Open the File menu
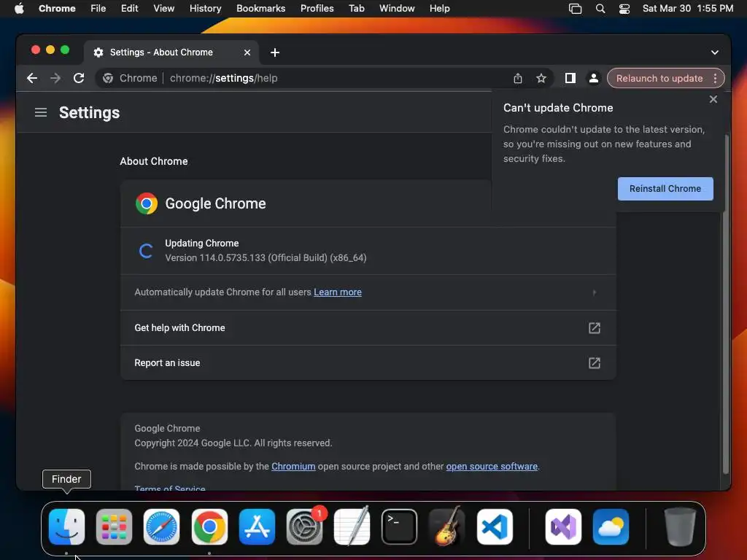Viewport: 747px width, 560px height. [x=98, y=8]
